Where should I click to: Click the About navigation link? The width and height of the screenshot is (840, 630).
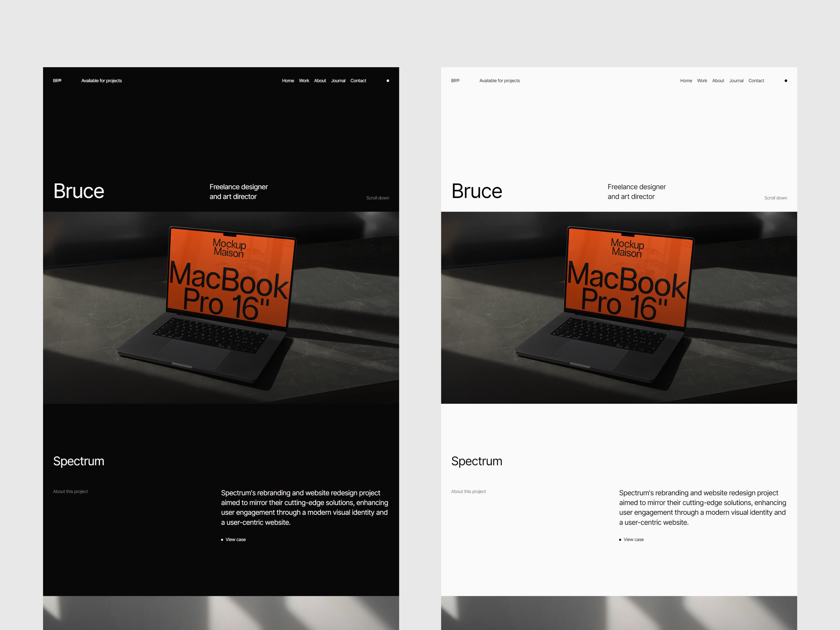(320, 81)
